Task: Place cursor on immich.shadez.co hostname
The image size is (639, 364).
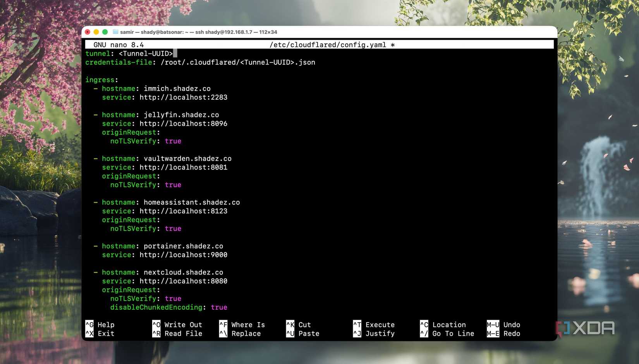Action: tap(177, 89)
